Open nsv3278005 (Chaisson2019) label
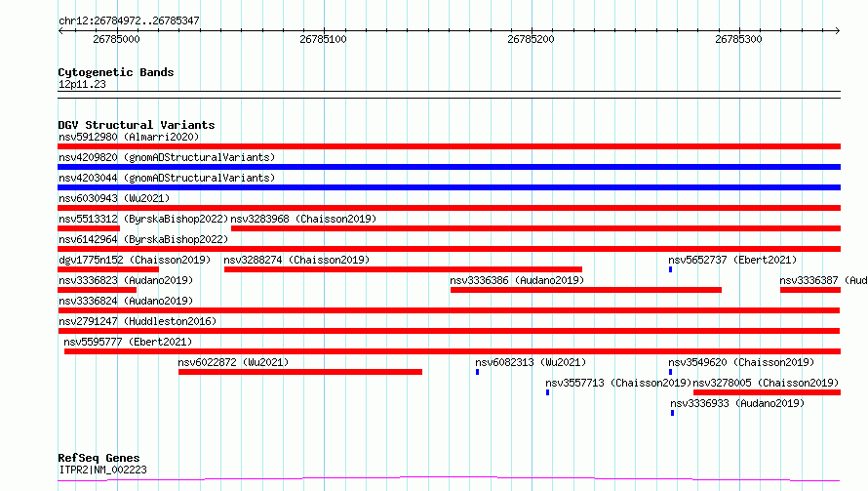The height and width of the screenshot is (491, 868). (x=767, y=383)
